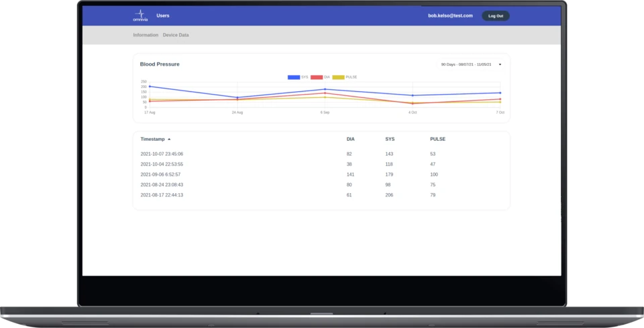
Task: Switch to the Device Data tab
Action: tap(176, 35)
